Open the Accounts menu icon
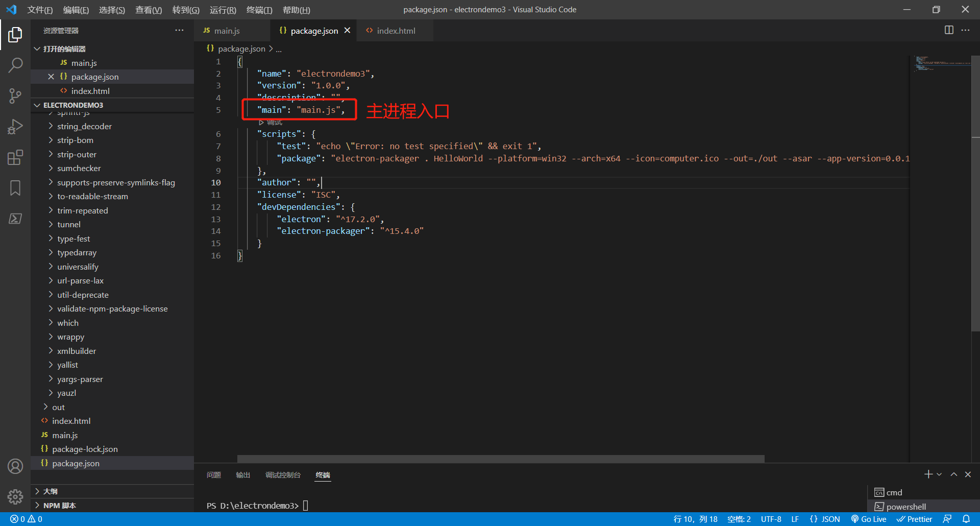Image resolution: width=980 pixels, height=526 pixels. coord(15,466)
